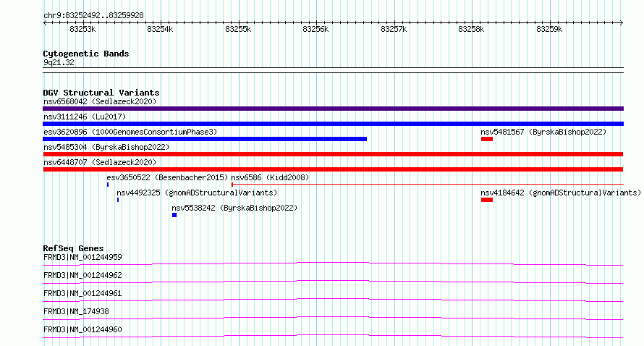
Task: Open FRMD3|NM_174938 transcript label
Action: point(76,311)
